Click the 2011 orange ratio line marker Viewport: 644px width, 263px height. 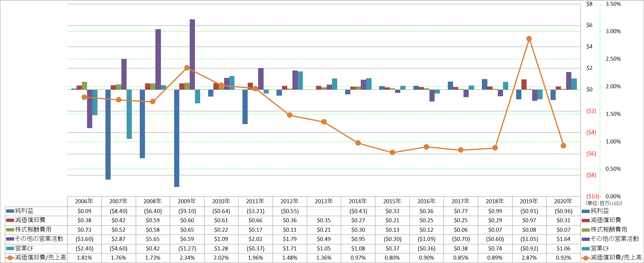pyautogui.click(x=255, y=89)
